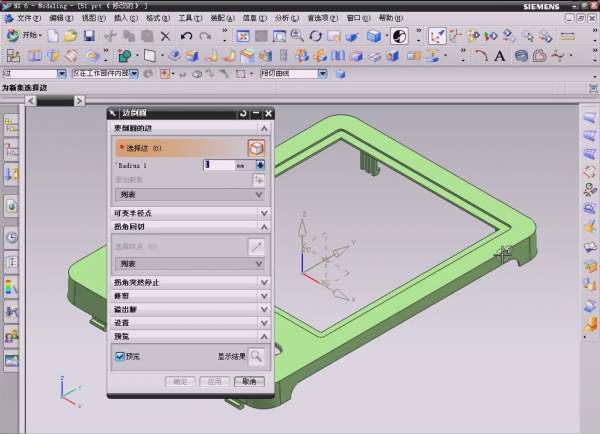
Task: Click the Undo arrow icon
Action: pyautogui.click(x=188, y=36)
